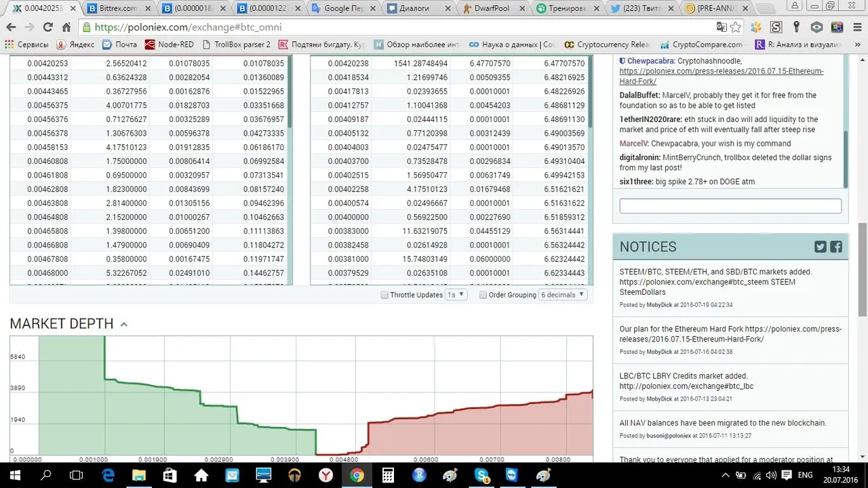Open the Node-RED bookmark
The width and height of the screenshot is (868, 488).
point(169,45)
